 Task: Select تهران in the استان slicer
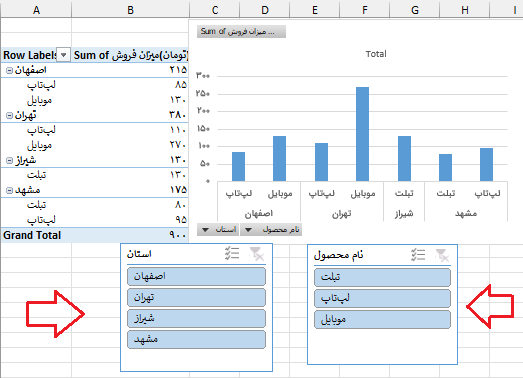point(196,297)
